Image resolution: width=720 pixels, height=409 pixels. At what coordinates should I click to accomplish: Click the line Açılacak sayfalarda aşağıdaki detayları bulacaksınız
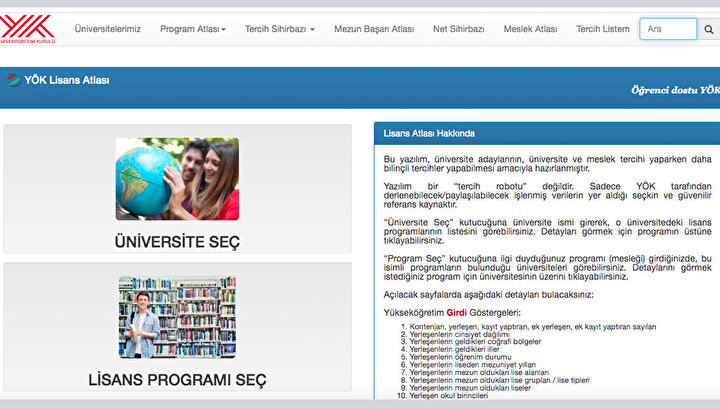[489, 295]
